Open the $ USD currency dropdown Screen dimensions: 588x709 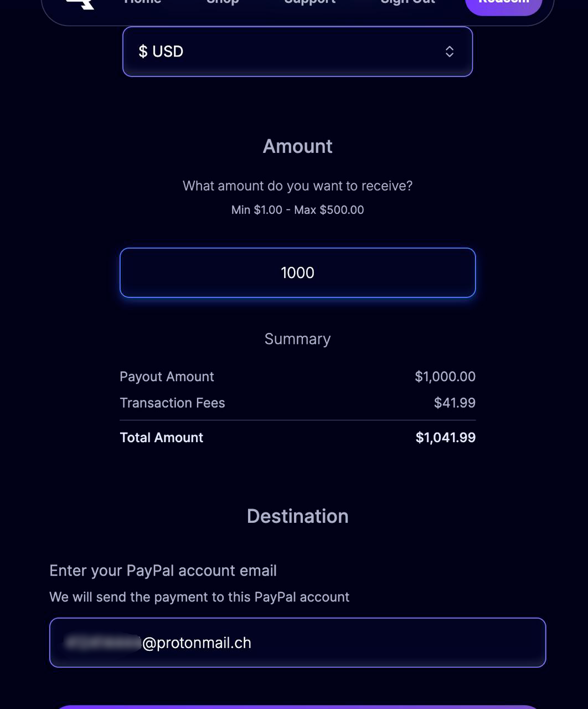297,52
